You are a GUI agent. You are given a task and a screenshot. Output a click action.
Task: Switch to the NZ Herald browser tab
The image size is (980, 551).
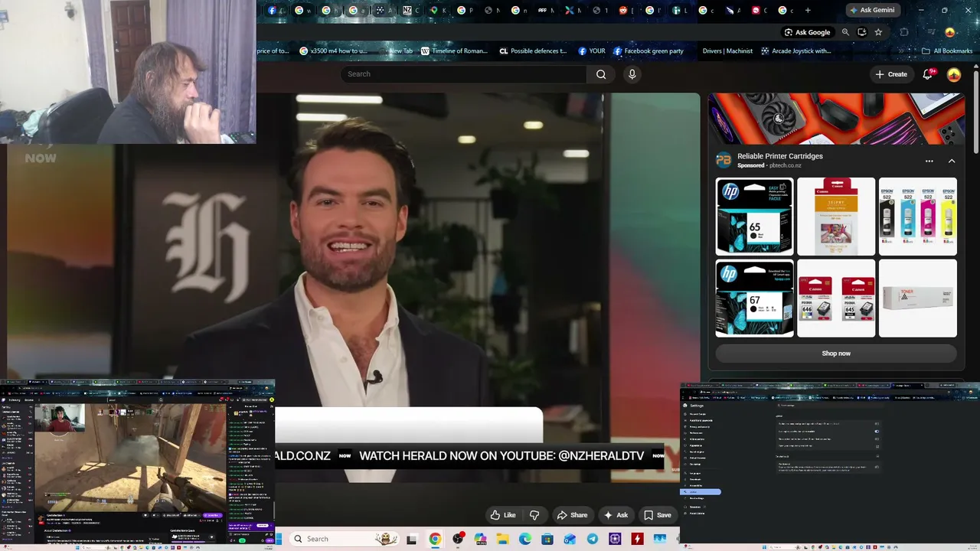[x=410, y=11]
